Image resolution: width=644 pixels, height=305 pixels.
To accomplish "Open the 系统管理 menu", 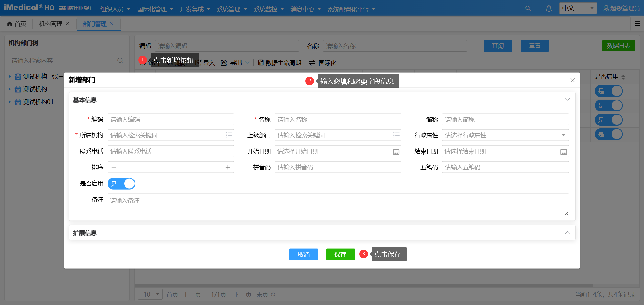I will (x=232, y=9).
